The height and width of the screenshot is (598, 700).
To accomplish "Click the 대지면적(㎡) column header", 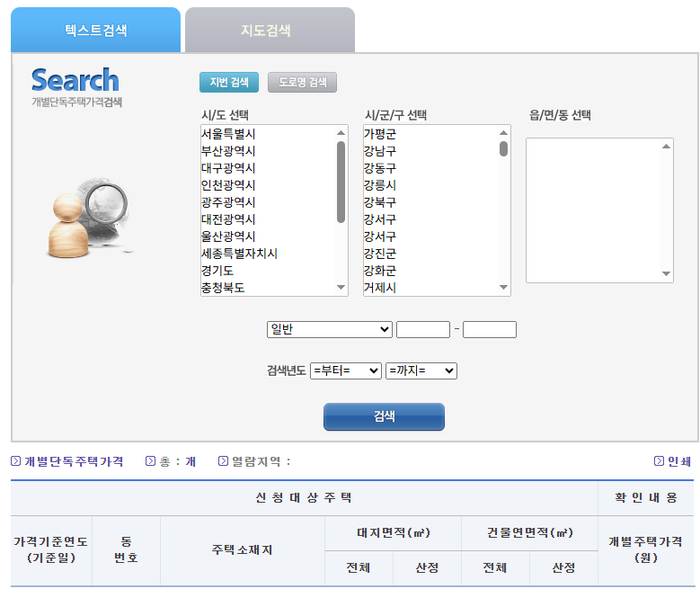I will 393,532.
